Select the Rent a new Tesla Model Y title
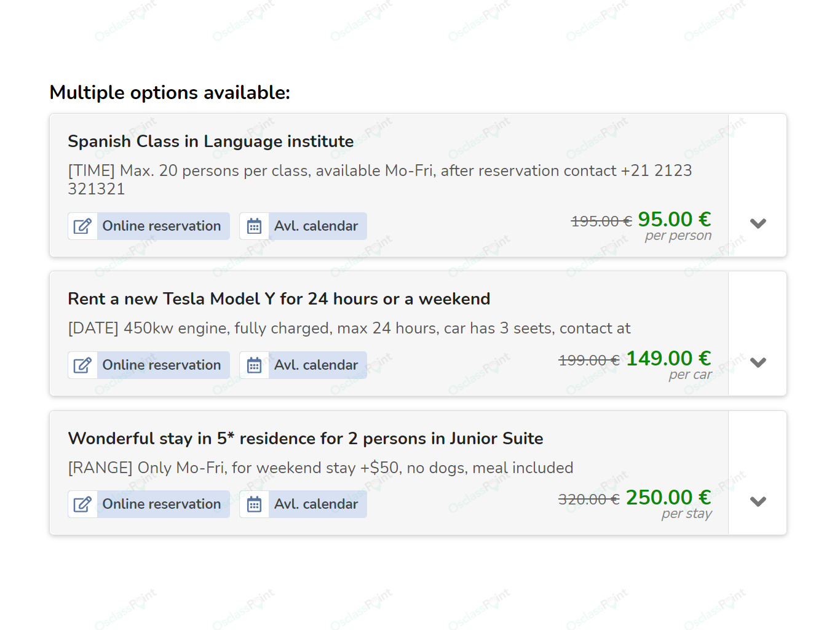840x630 pixels. 279,299
